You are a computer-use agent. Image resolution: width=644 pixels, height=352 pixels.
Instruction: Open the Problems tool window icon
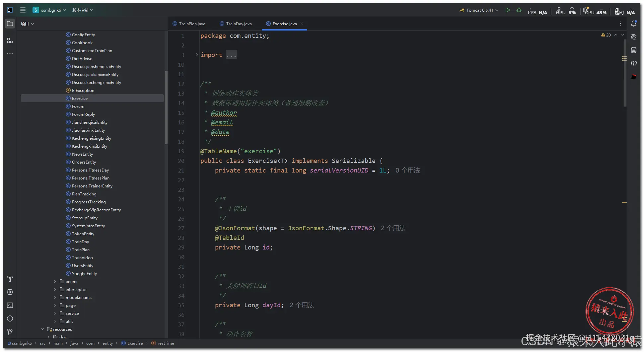(10, 318)
